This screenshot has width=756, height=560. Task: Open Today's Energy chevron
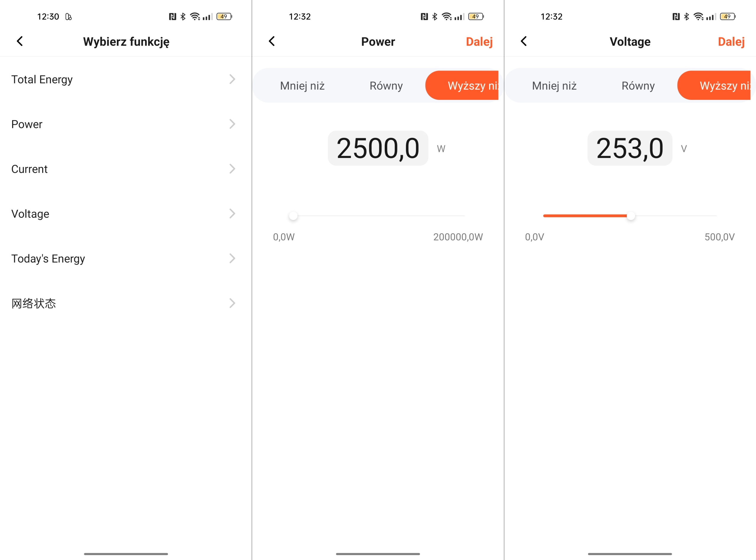232,259
